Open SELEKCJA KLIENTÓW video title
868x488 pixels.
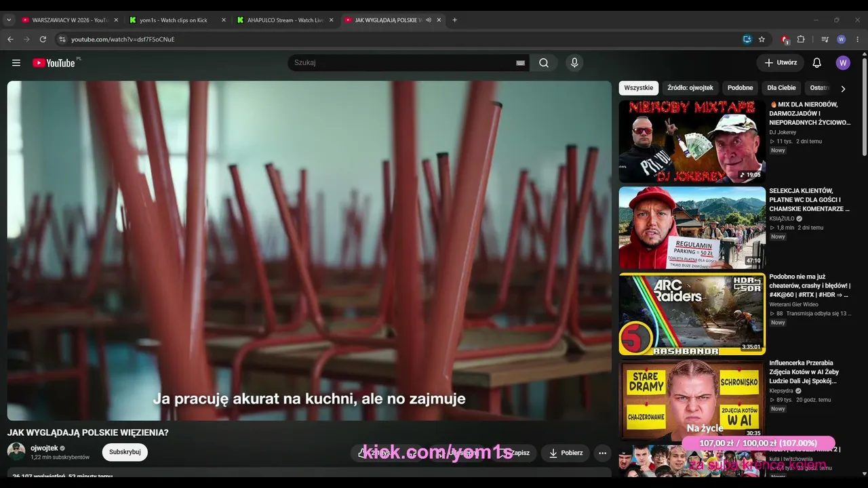(810, 200)
